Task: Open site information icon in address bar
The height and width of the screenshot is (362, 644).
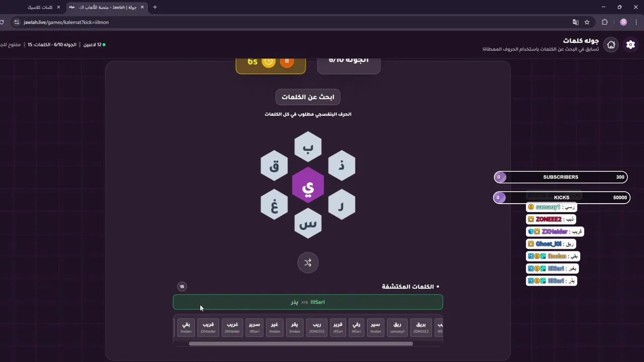Action: tap(17, 22)
